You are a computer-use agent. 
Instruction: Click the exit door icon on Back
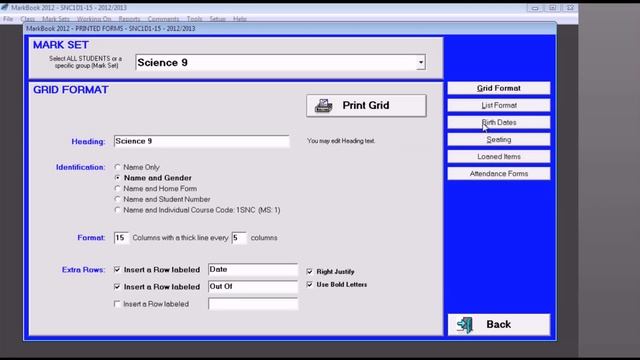[465, 325]
